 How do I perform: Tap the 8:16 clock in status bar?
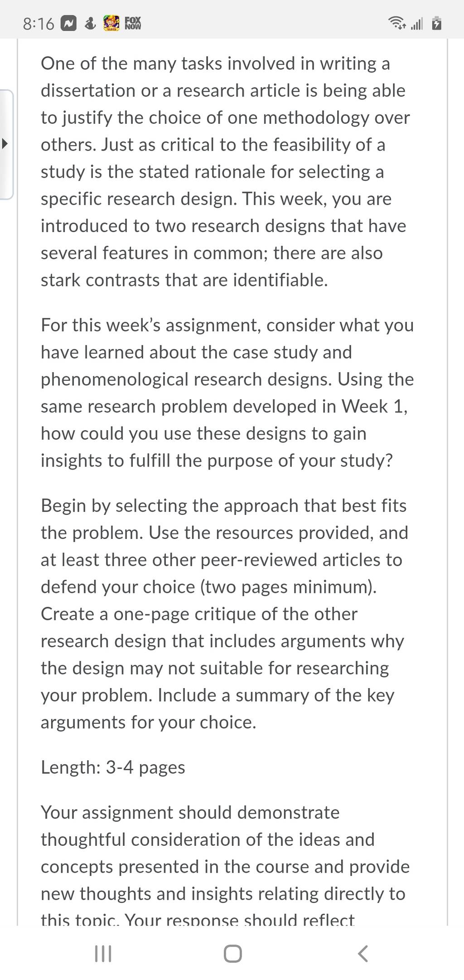point(39,24)
